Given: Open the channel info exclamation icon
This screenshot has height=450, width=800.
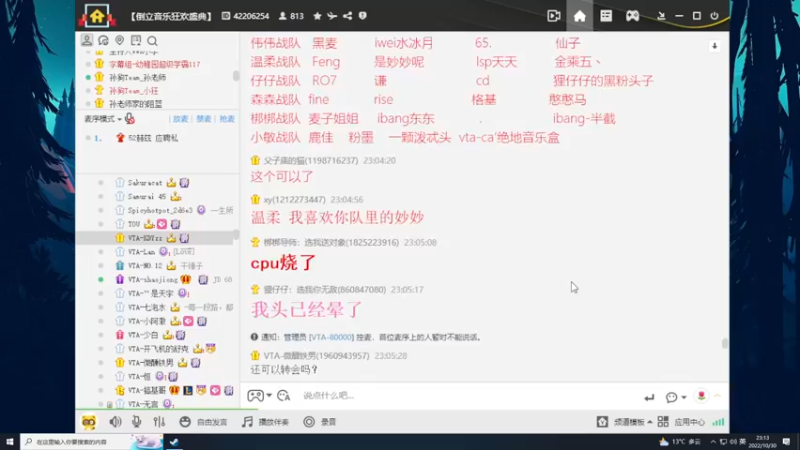Looking at the screenshot, I should [x=362, y=16].
